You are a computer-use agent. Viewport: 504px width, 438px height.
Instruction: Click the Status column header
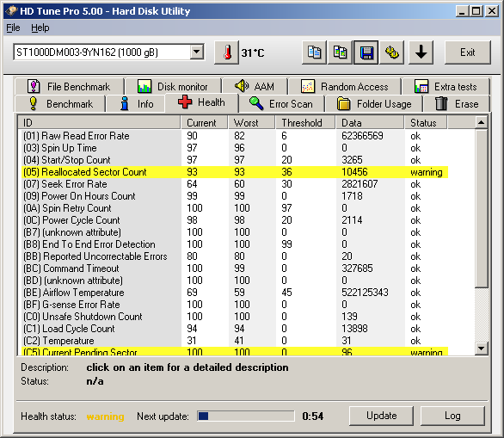[426, 122]
